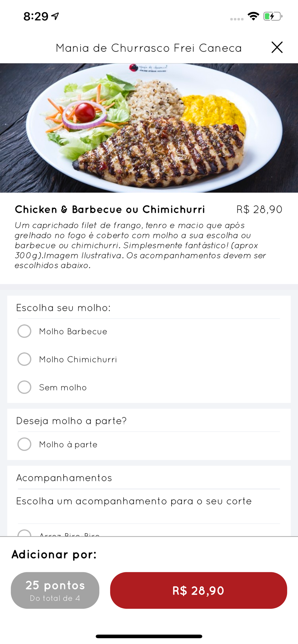Tap the home indicator bar
The width and height of the screenshot is (298, 644).
tap(149, 636)
